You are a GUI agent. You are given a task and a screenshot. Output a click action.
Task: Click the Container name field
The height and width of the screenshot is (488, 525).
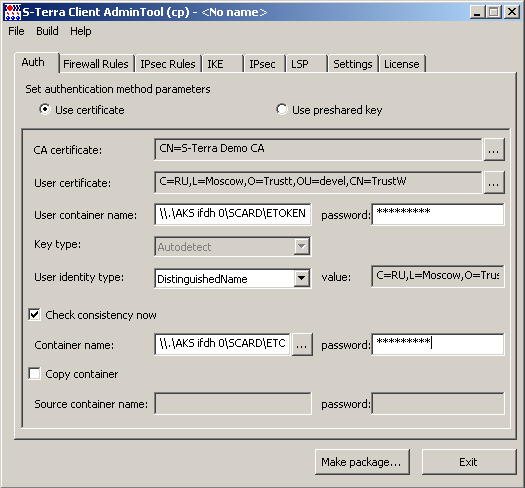tap(222, 344)
